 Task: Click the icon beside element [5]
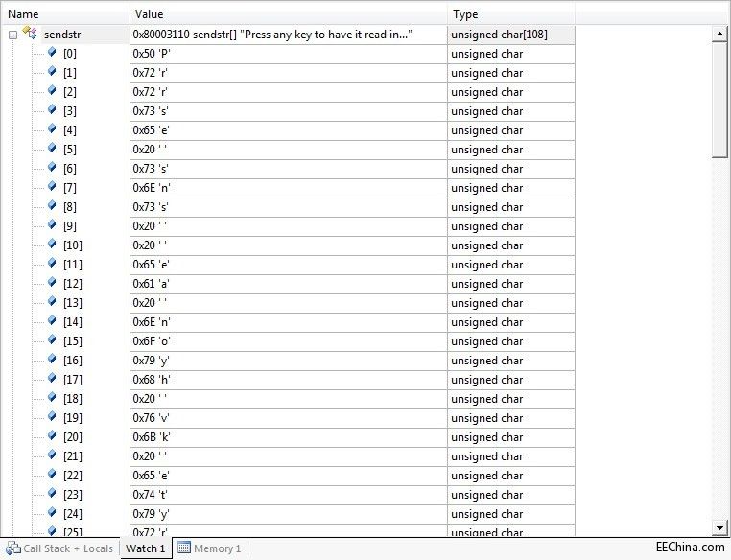click(52, 149)
